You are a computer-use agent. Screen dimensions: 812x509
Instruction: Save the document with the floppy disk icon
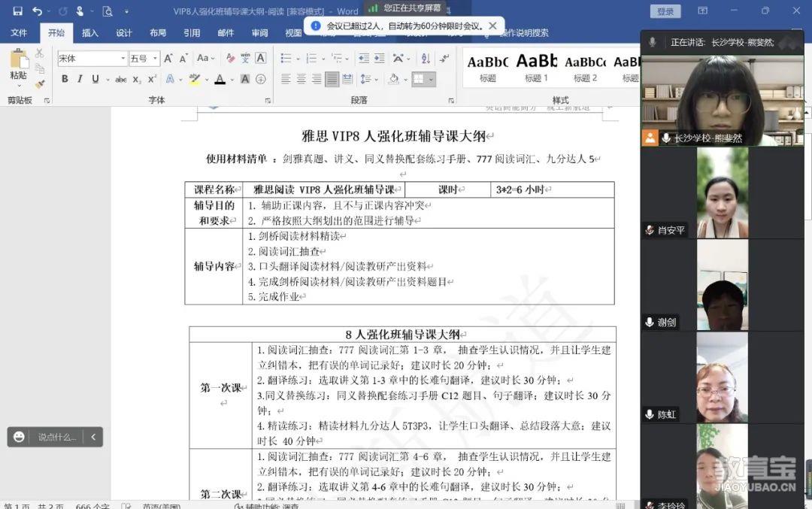18,11
